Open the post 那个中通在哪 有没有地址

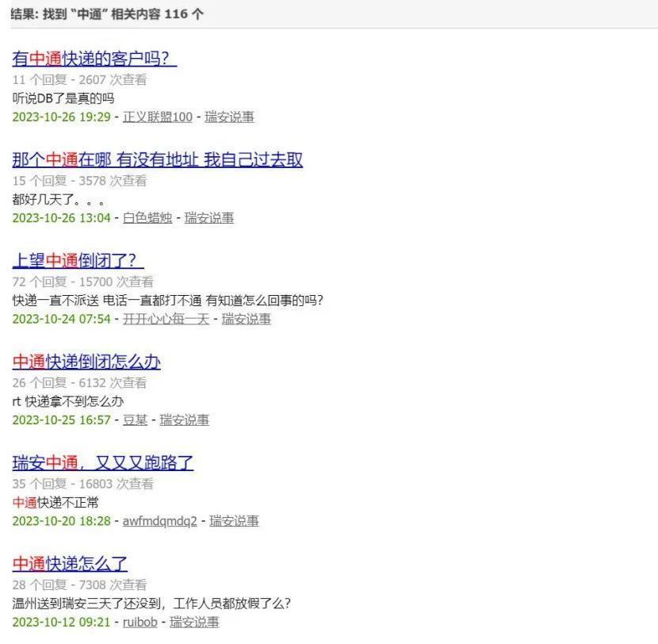click(157, 159)
